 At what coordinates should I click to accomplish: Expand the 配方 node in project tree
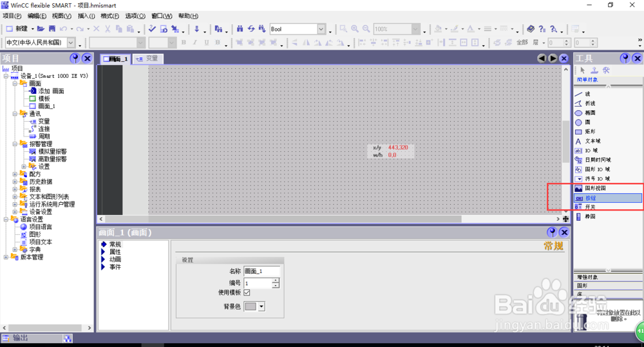[x=15, y=174]
